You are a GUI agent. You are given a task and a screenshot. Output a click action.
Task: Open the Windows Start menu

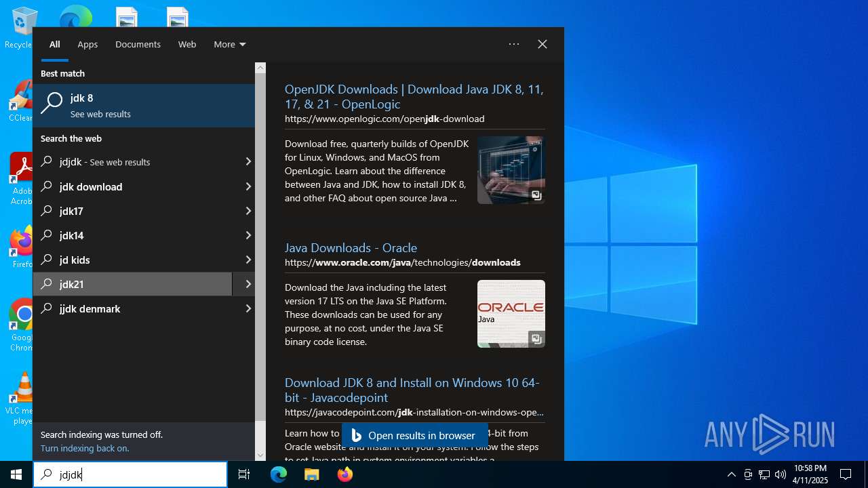coord(16,474)
